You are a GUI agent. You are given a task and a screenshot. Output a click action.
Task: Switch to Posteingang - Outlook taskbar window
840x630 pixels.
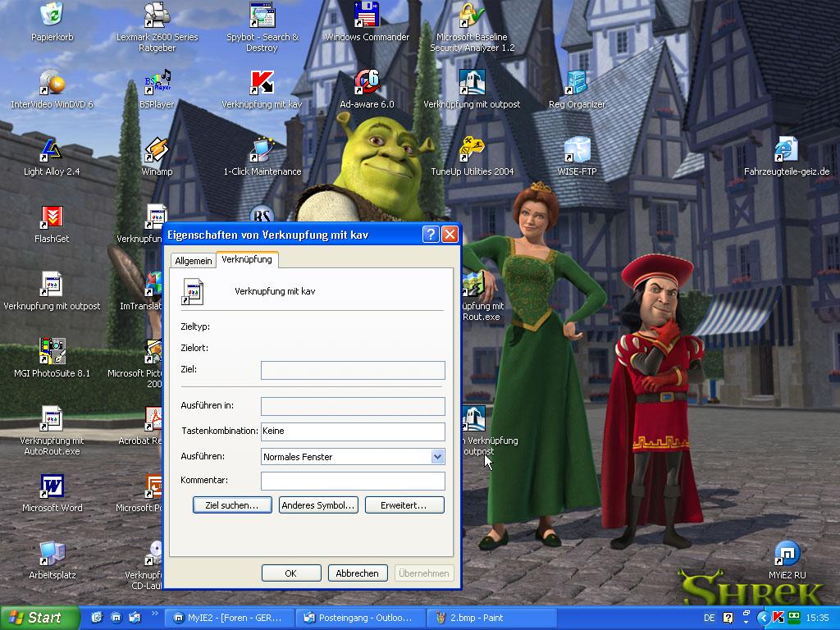(x=361, y=618)
